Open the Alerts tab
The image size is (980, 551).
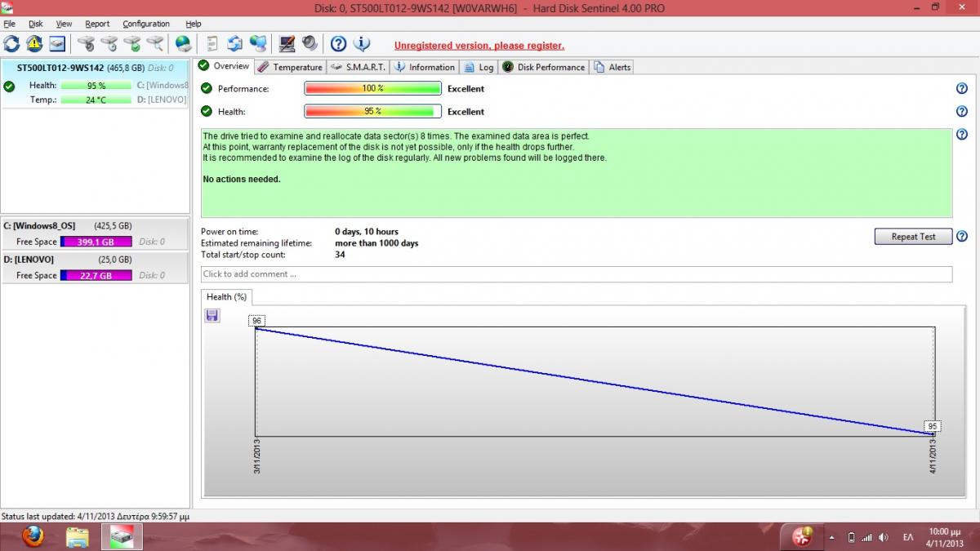(x=612, y=67)
